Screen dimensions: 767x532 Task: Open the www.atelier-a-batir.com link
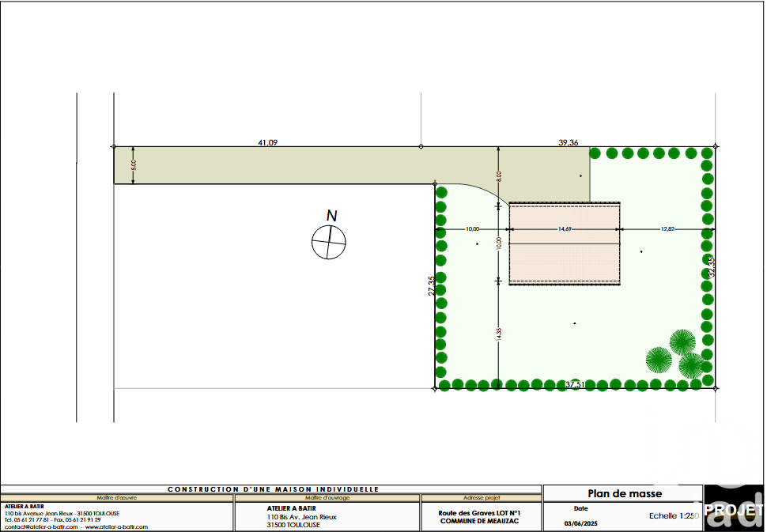111,526
